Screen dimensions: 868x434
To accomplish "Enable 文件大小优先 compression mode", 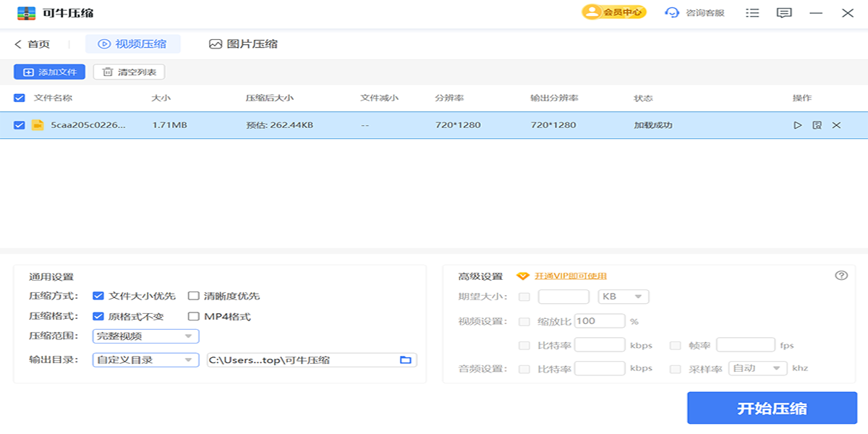I will coord(98,296).
